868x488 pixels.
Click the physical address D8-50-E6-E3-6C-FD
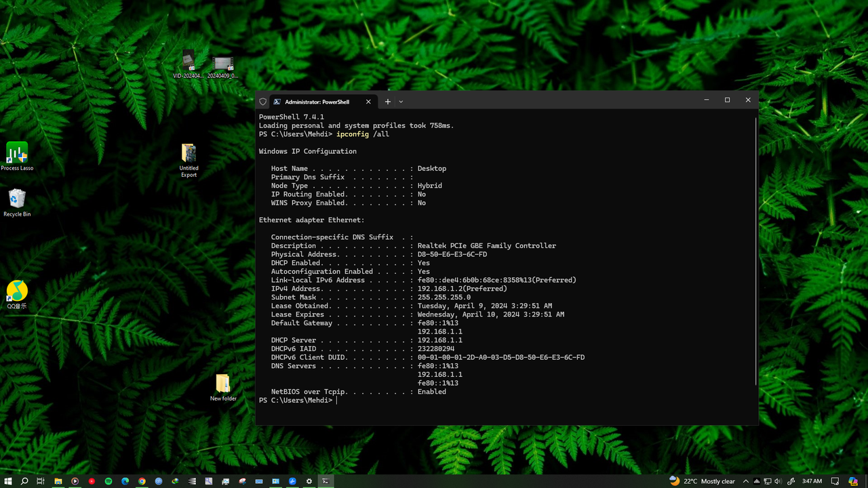452,254
